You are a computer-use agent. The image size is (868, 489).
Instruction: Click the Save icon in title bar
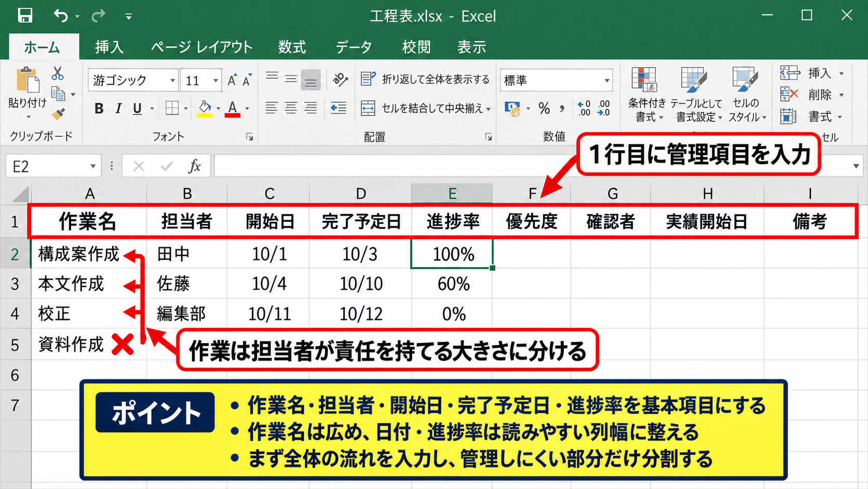[25, 16]
